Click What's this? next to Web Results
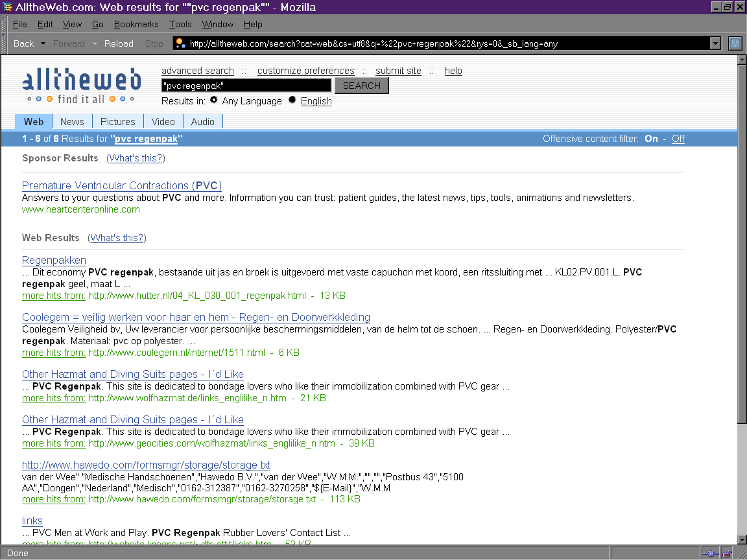 pyautogui.click(x=117, y=238)
